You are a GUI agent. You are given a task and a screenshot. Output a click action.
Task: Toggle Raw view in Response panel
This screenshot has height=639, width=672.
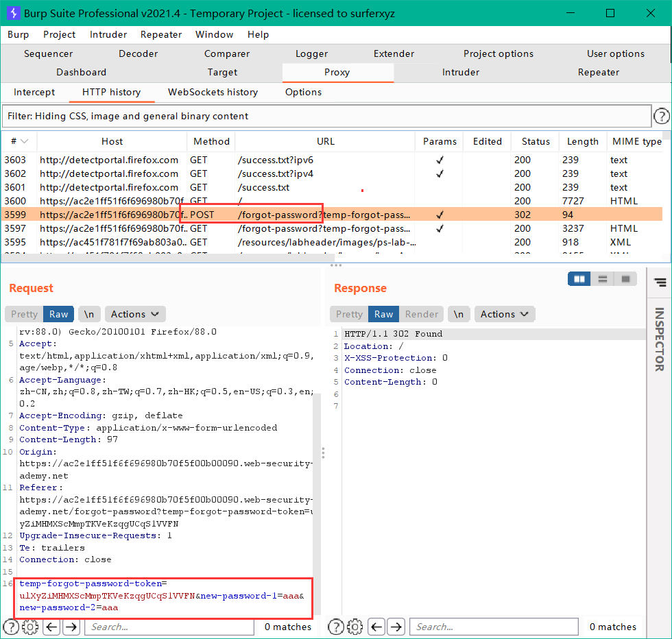tap(383, 314)
